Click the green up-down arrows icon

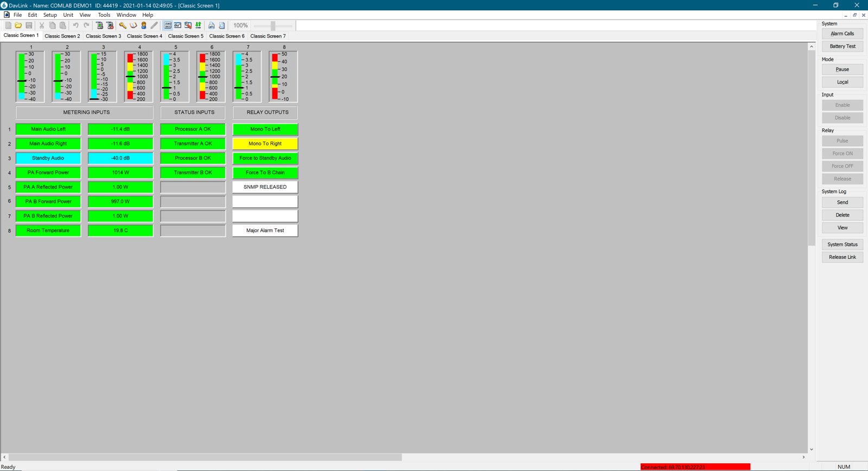tap(198, 26)
